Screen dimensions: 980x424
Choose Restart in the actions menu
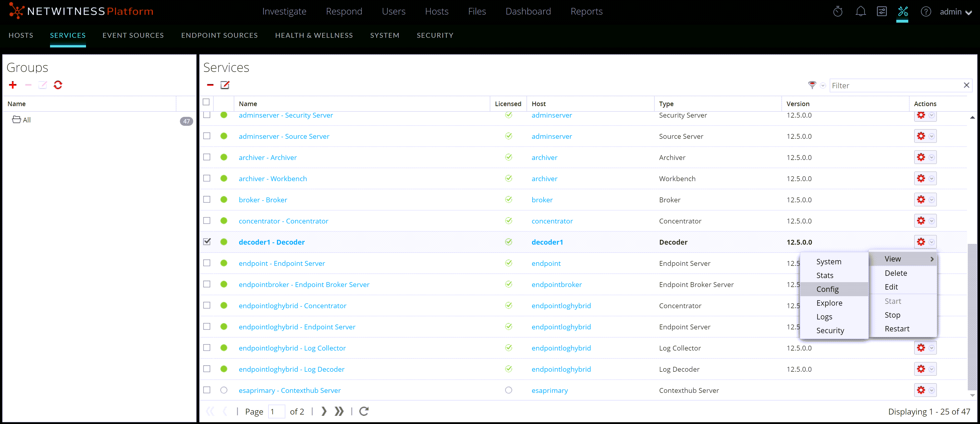point(897,329)
